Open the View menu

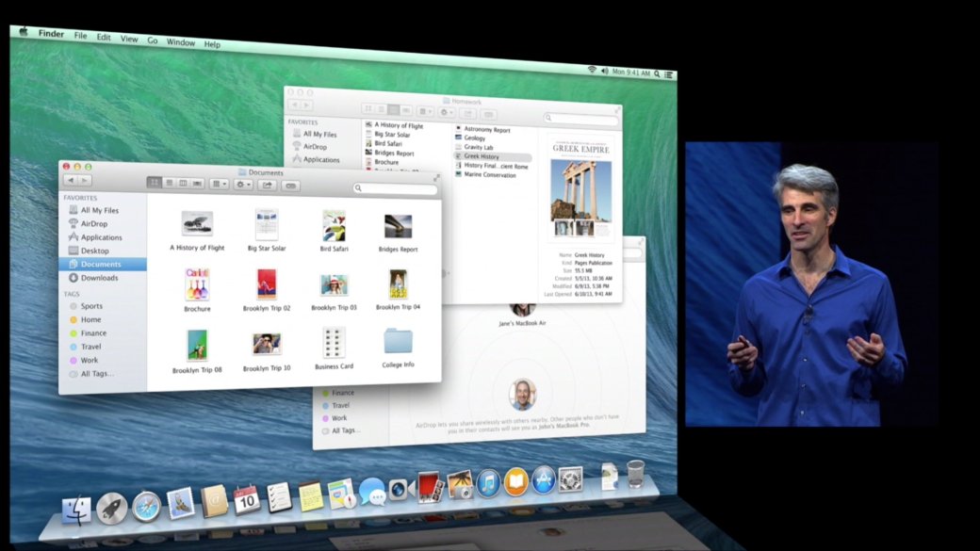(129, 39)
